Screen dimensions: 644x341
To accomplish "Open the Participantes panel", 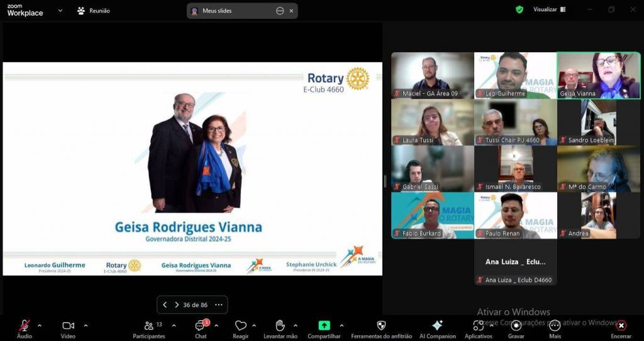I will [148, 326].
